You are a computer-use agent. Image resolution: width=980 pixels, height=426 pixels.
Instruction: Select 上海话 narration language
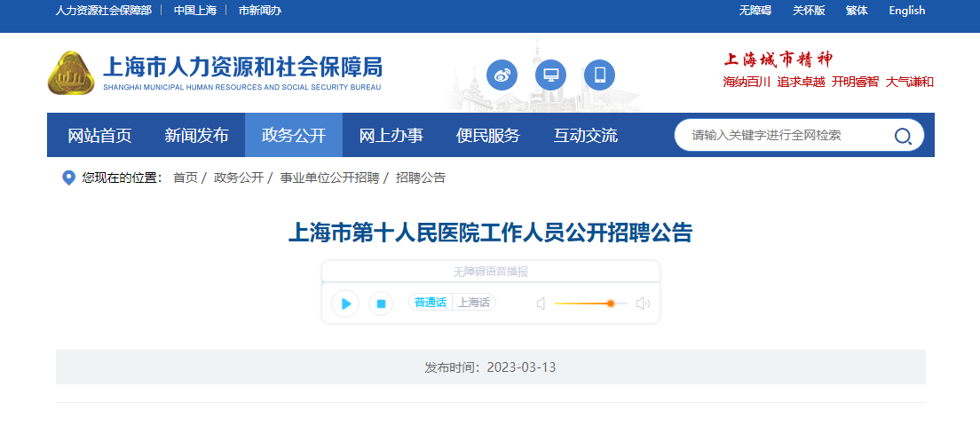[474, 303]
